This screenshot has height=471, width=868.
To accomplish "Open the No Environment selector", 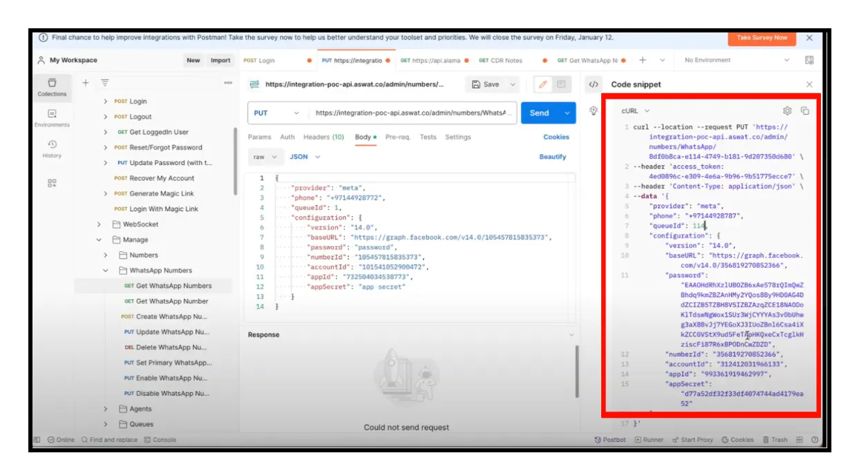I will (x=737, y=60).
